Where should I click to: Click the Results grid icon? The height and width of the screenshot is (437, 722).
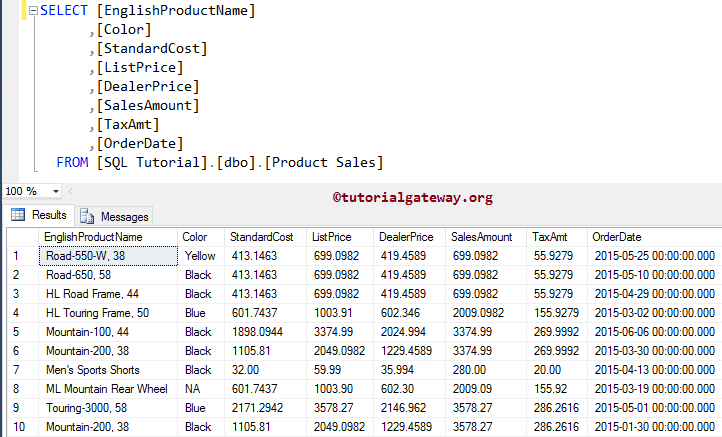(x=18, y=215)
